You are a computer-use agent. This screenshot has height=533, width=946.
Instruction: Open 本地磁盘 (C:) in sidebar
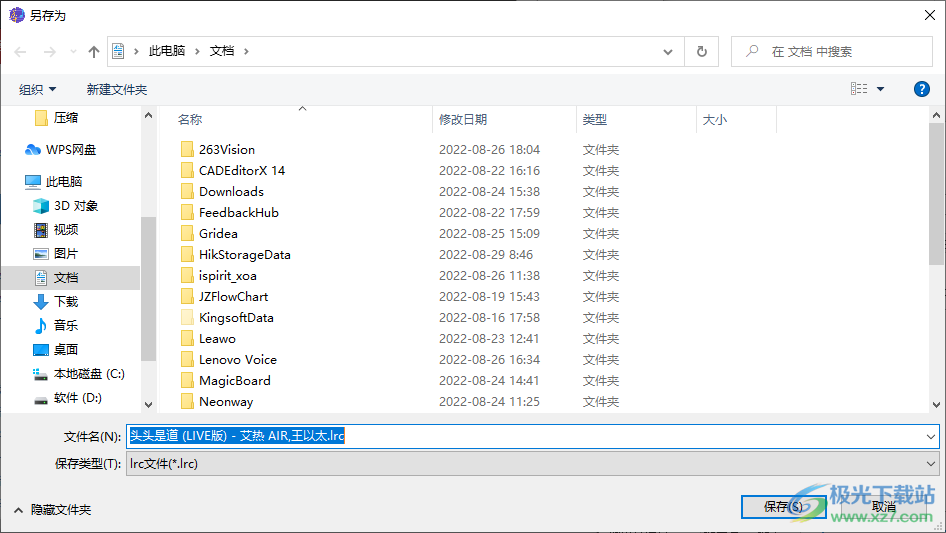tap(79, 374)
